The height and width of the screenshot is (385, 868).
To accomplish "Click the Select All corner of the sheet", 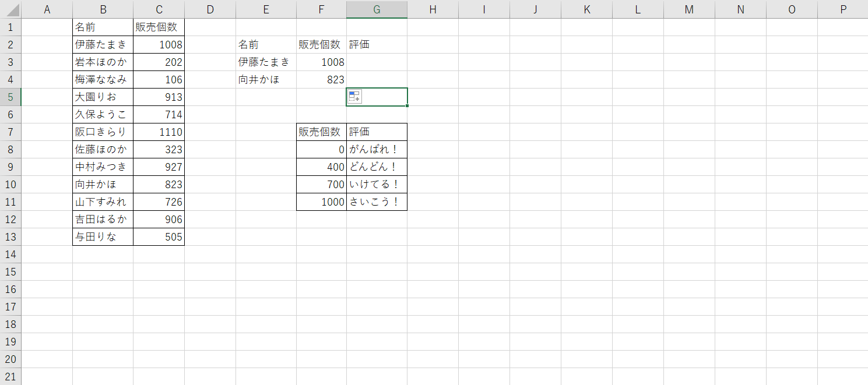I will [10, 9].
